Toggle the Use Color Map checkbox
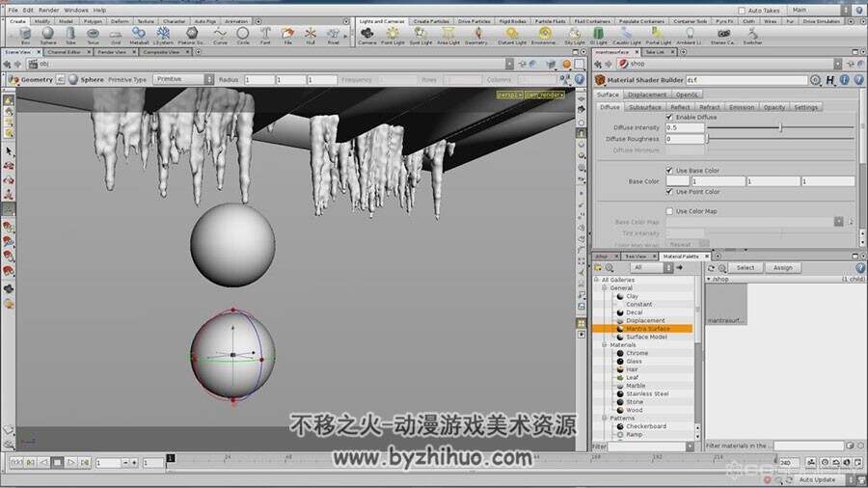The height and width of the screenshot is (488, 868). pyautogui.click(x=669, y=211)
